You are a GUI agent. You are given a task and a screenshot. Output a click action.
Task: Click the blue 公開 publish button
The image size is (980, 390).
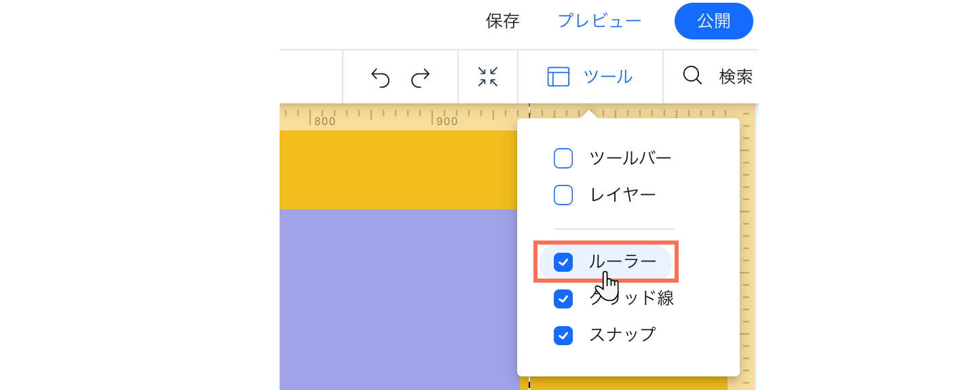pyautogui.click(x=714, y=21)
